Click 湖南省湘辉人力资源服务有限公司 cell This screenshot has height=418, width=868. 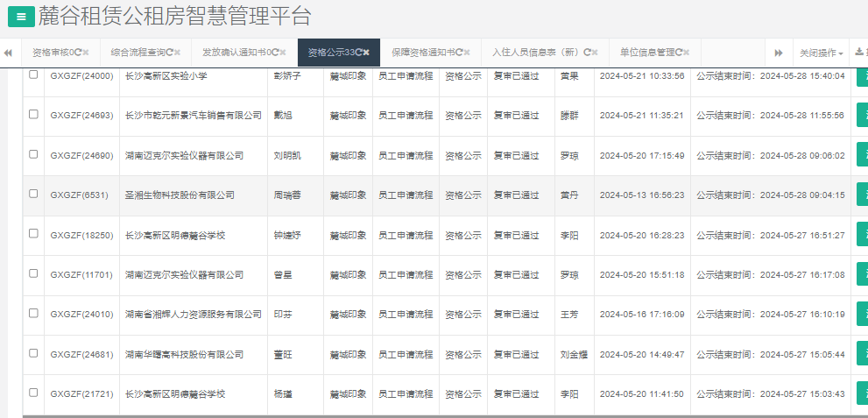194,315
